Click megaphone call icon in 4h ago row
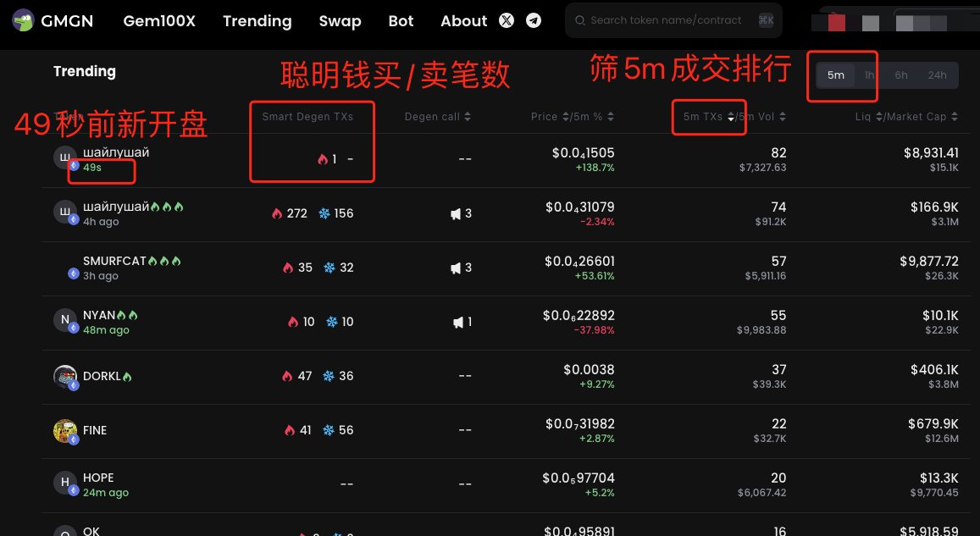Screen dimensions: 980x536 coord(456,213)
